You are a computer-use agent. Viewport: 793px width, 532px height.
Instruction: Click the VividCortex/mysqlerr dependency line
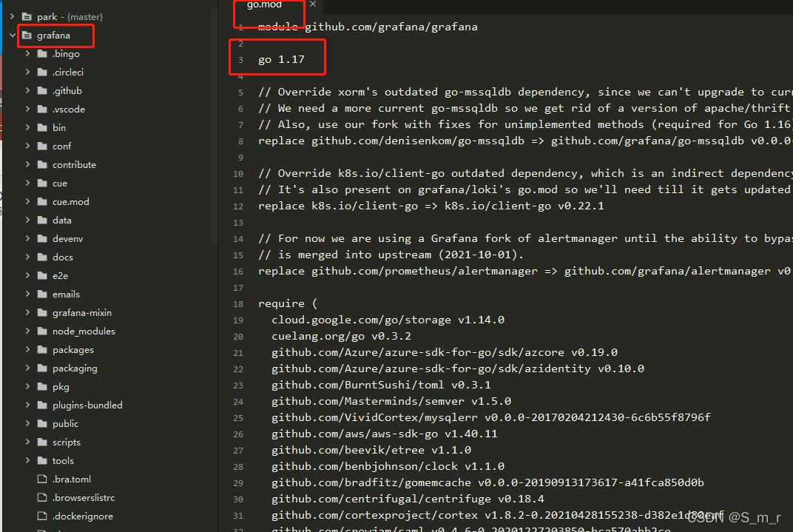click(491, 418)
